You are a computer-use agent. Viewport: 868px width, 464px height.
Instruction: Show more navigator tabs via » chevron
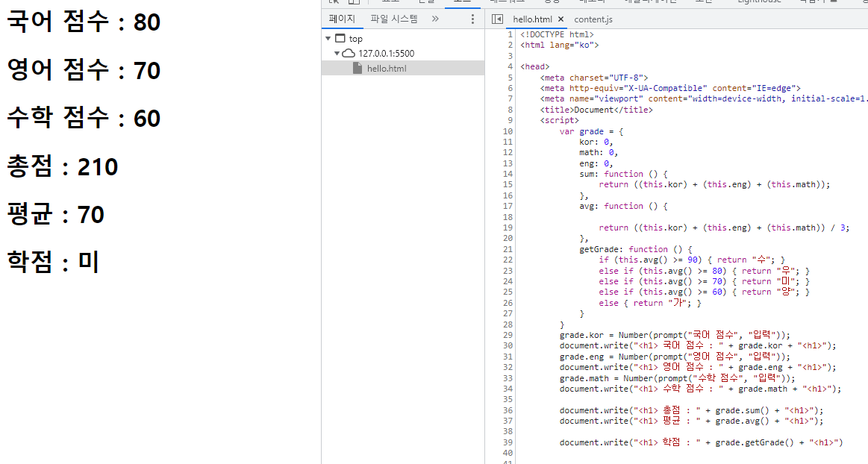tap(435, 19)
